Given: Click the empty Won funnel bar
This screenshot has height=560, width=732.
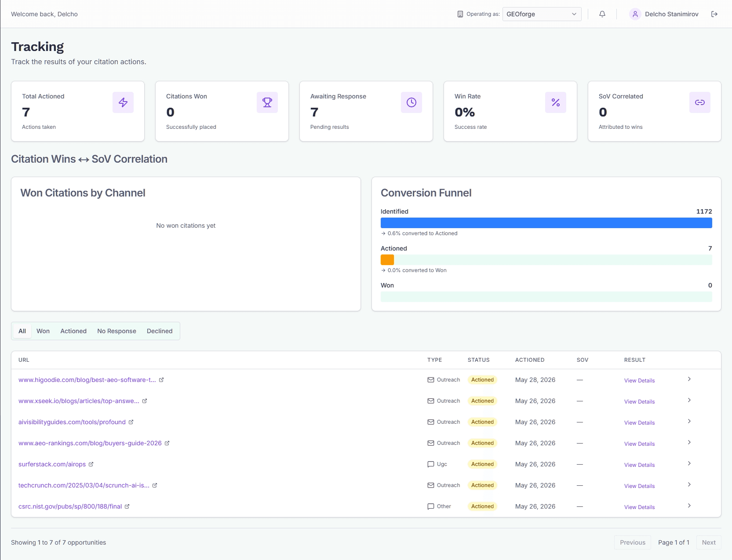Looking at the screenshot, I should 546,297.
